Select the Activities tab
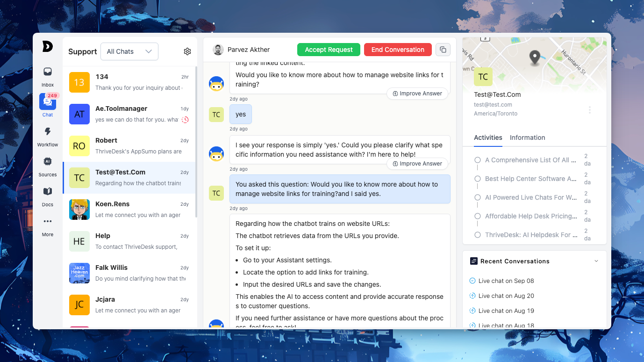This screenshot has height=362, width=644. [488, 138]
